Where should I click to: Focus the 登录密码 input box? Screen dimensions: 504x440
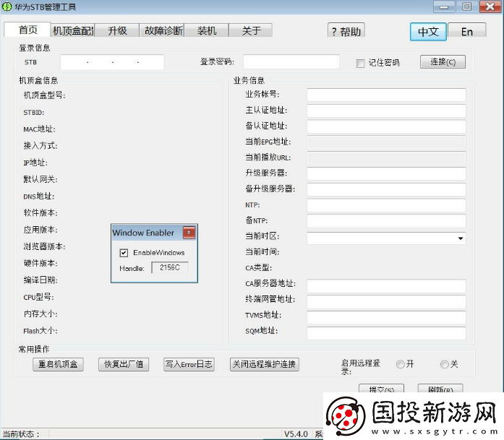291,61
